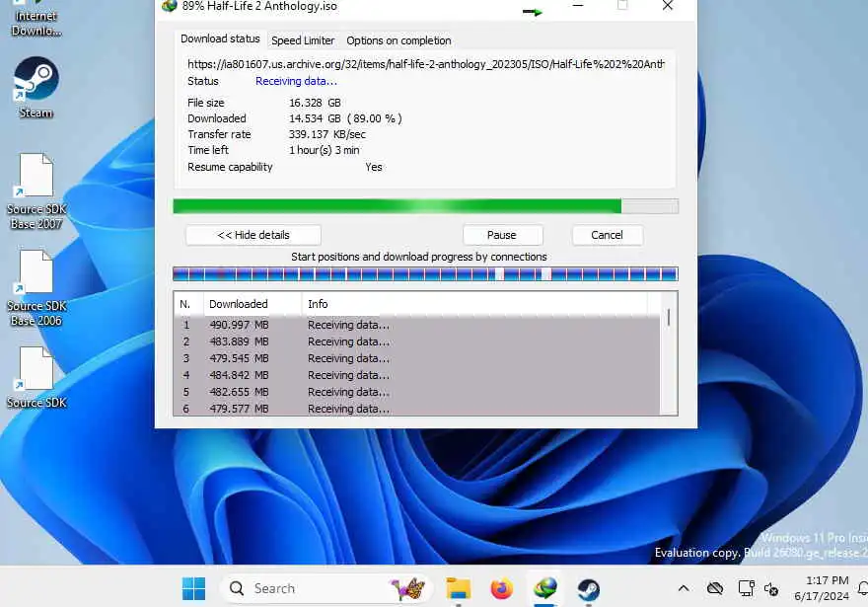Image resolution: width=868 pixels, height=607 pixels.
Task: Click the green download progress bar
Action: [x=425, y=206]
